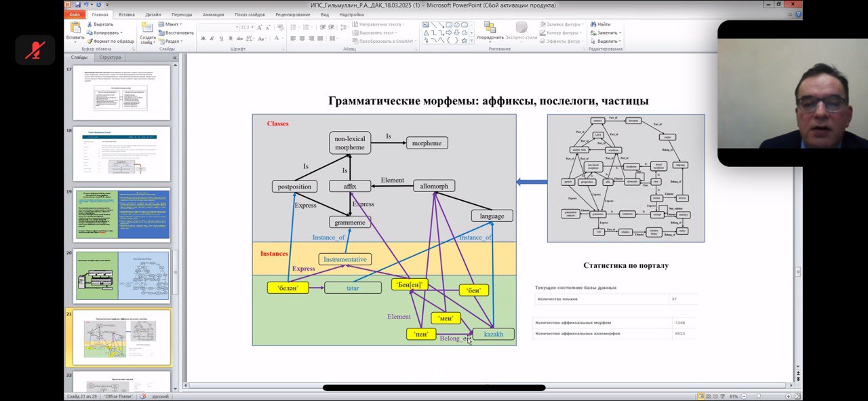Select the rectangle shape in the shapes gallery
The height and width of the screenshot is (401, 868).
449,24
